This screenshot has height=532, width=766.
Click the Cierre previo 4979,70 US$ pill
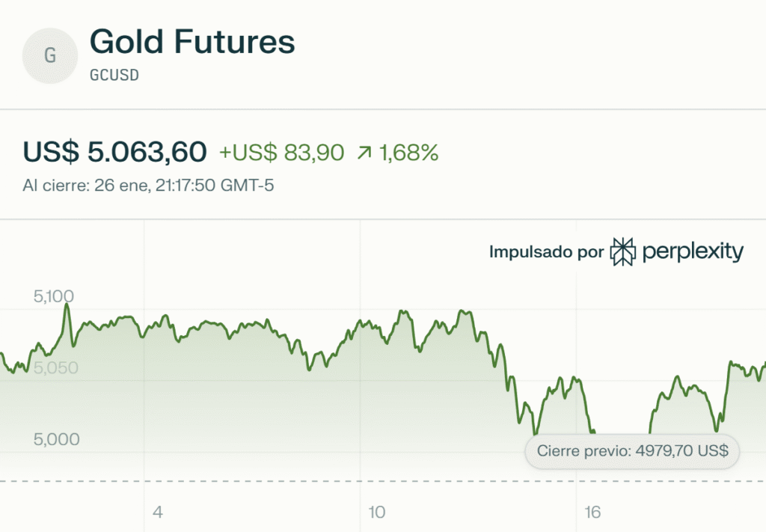coord(632,451)
